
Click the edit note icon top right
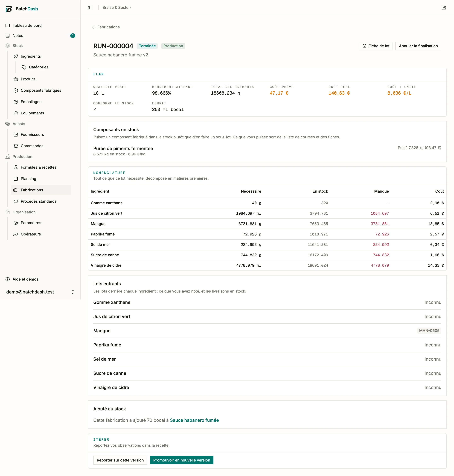tap(444, 8)
